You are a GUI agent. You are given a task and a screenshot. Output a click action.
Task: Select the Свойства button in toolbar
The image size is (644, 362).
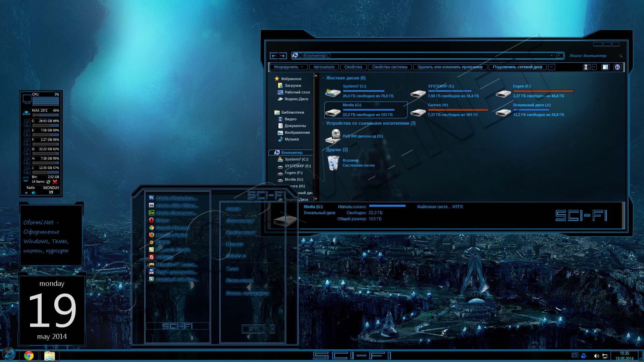point(353,66)
